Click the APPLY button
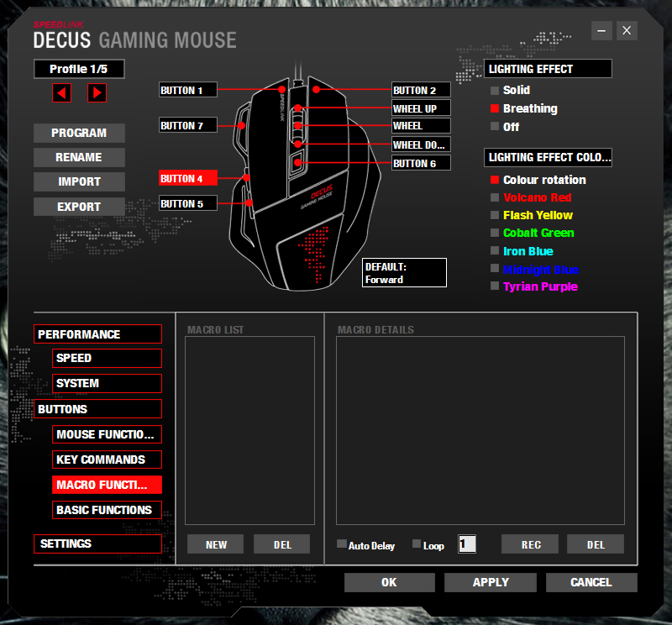 491,582
